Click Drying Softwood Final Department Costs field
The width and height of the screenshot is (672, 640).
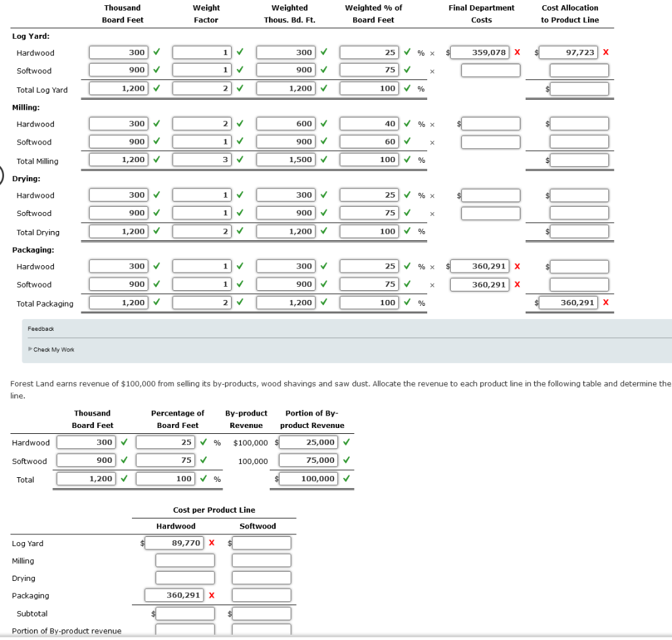[x=491, y=213]
